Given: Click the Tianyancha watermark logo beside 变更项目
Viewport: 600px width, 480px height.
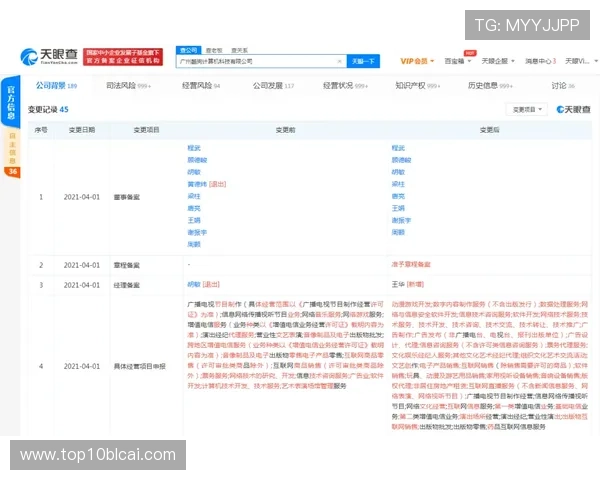Looking at the screenshot, I should (573, 109).
